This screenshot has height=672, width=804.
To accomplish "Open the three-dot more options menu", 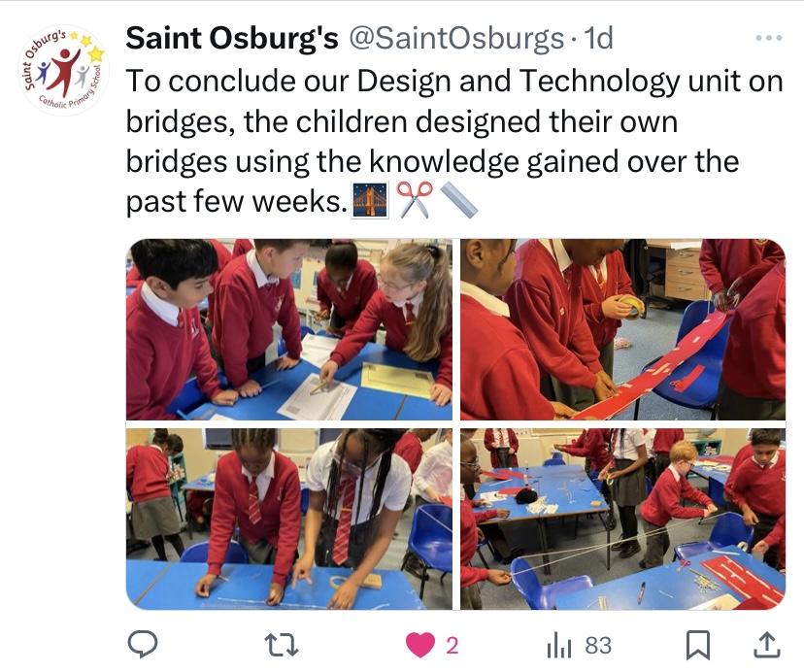I will point(769,38).
